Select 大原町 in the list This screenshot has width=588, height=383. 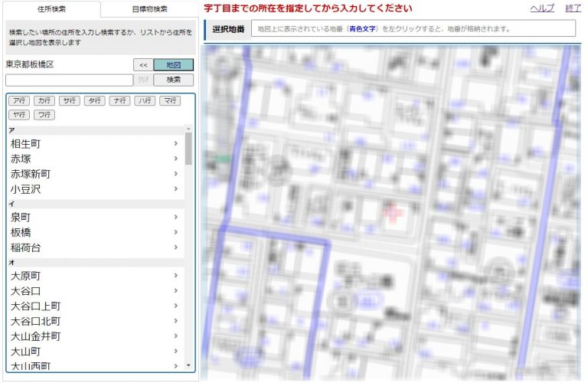(96, 276)
